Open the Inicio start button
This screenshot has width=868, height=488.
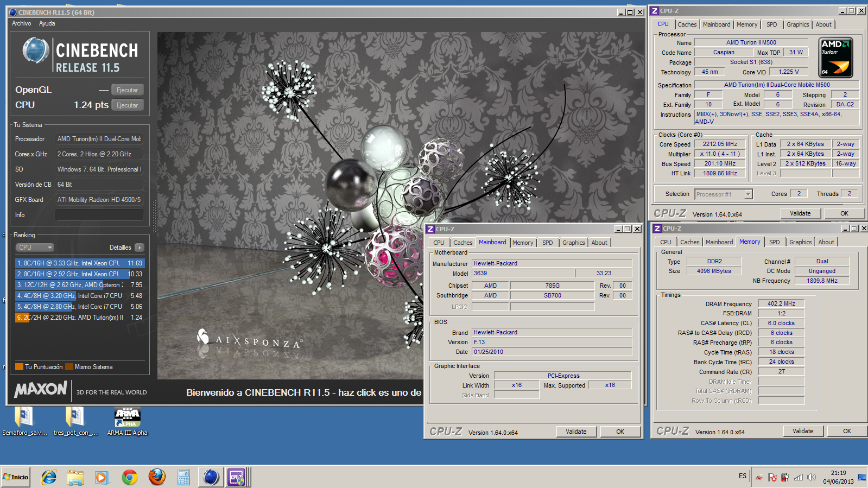[16, 477]
